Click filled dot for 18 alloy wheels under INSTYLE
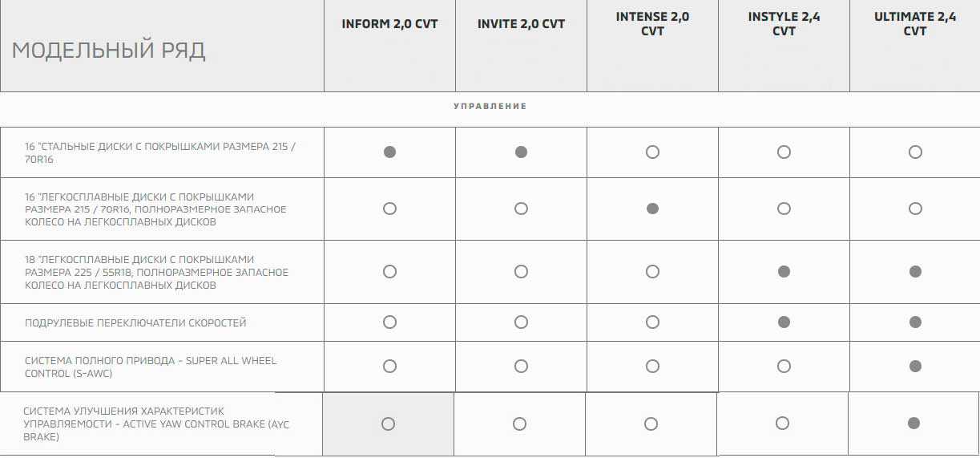Image resolution: width=980 pixels, height=458 pixels. 784,272
